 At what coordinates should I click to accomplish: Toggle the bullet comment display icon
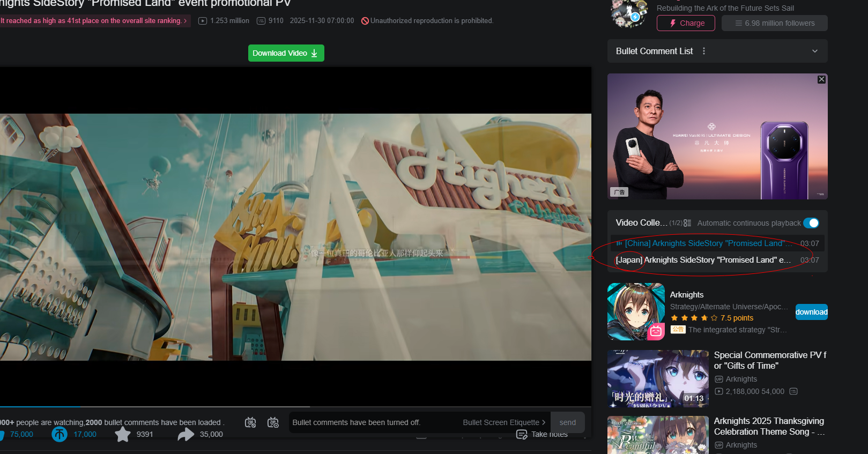coord(250,422)
